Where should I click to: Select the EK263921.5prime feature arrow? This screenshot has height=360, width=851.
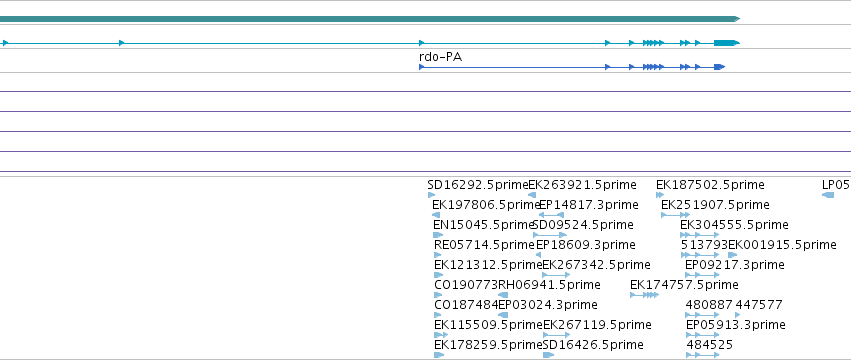coord(532,195)
